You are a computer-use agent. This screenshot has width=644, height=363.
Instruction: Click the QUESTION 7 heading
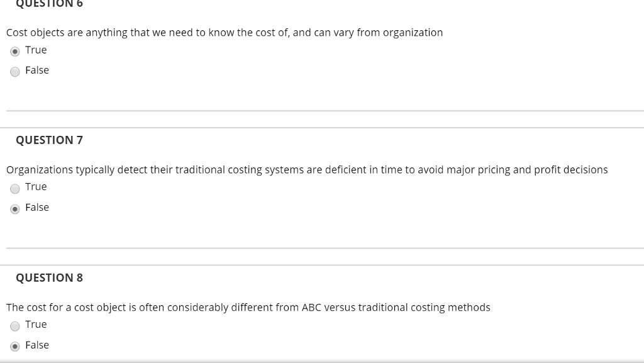coord(50,140)
